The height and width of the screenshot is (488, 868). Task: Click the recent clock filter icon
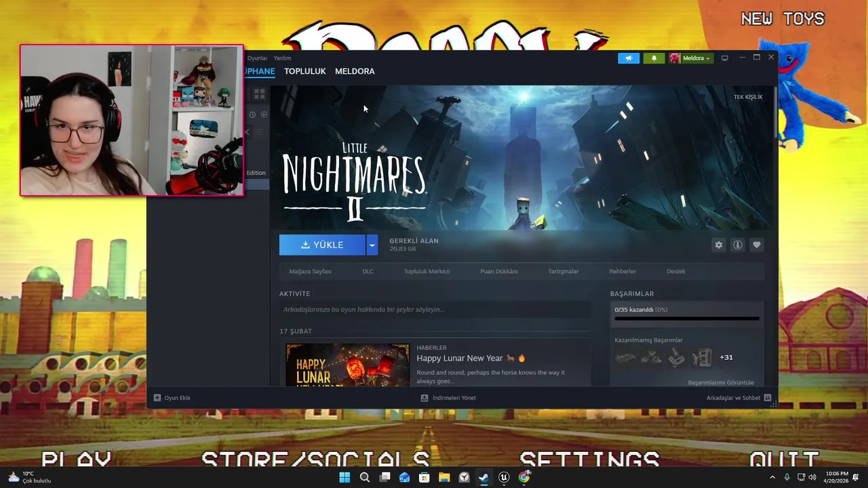coord(252,115)
